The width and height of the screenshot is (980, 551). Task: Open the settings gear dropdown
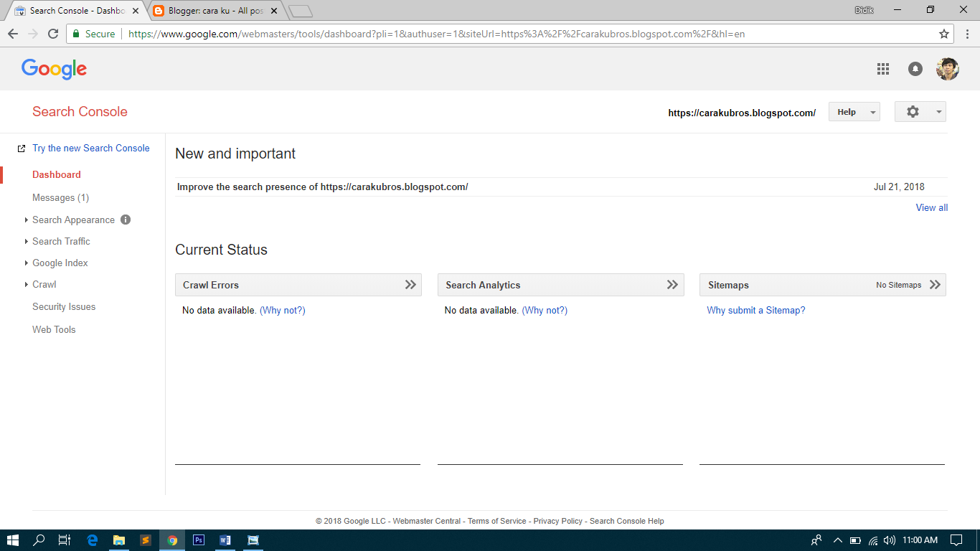point(920,112)
